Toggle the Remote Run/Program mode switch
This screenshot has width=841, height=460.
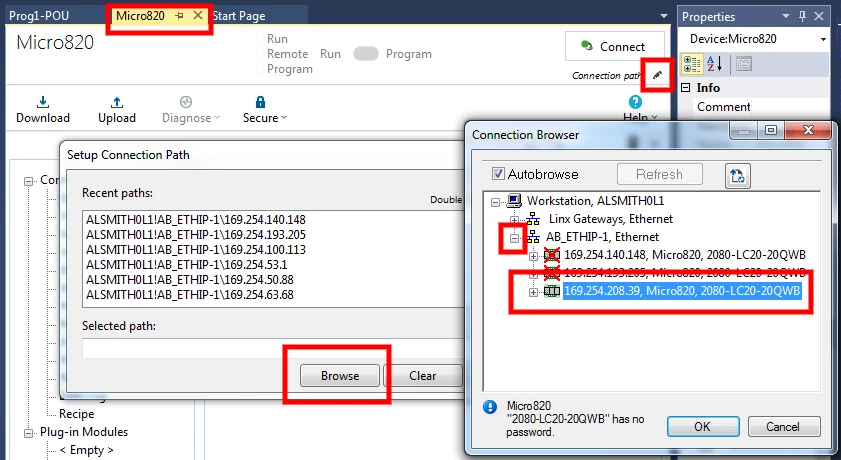366,54
